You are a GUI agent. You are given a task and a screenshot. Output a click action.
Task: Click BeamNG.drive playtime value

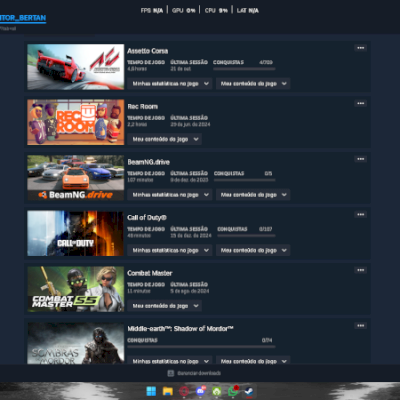coord(140,180)
